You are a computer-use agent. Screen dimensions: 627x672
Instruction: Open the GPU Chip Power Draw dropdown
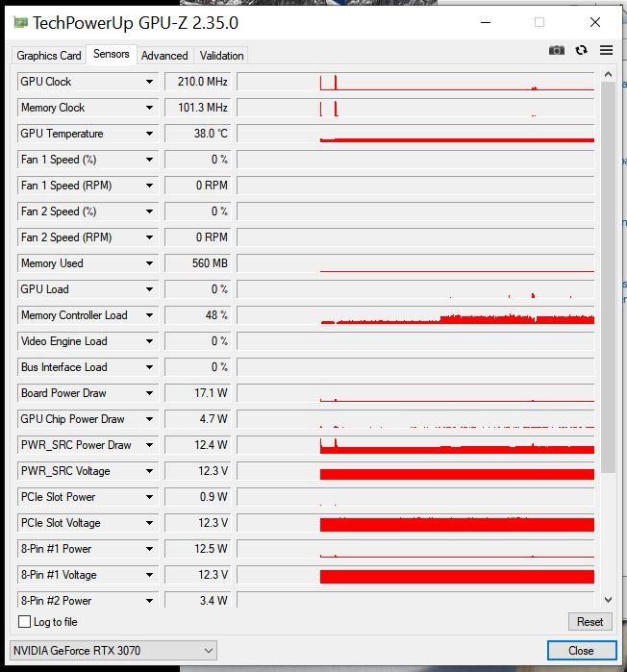click(149, 419)
